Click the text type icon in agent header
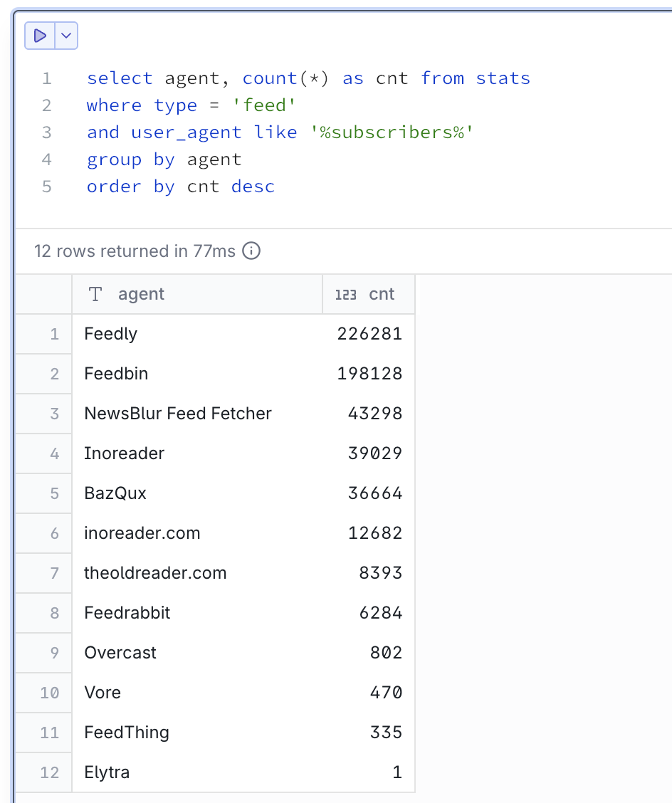 click(x=95, y=295)
